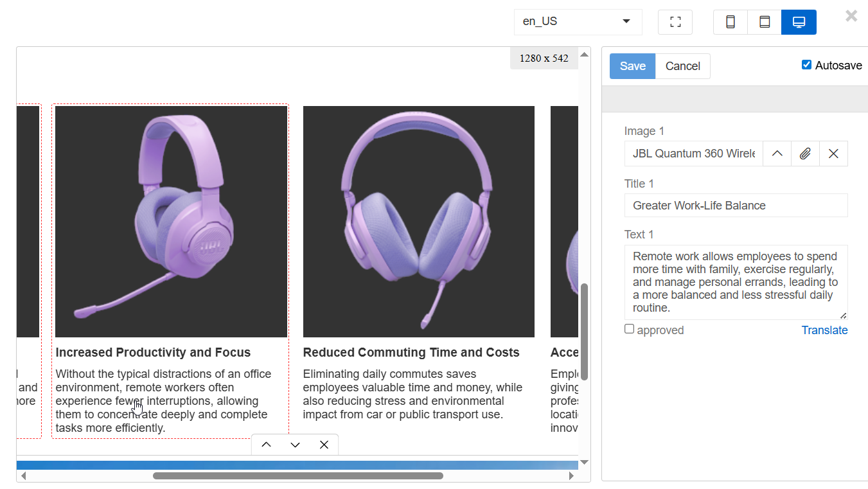
Task: Remove selected block with floating X
Action: pyautogui.click(x=324, y=445)
